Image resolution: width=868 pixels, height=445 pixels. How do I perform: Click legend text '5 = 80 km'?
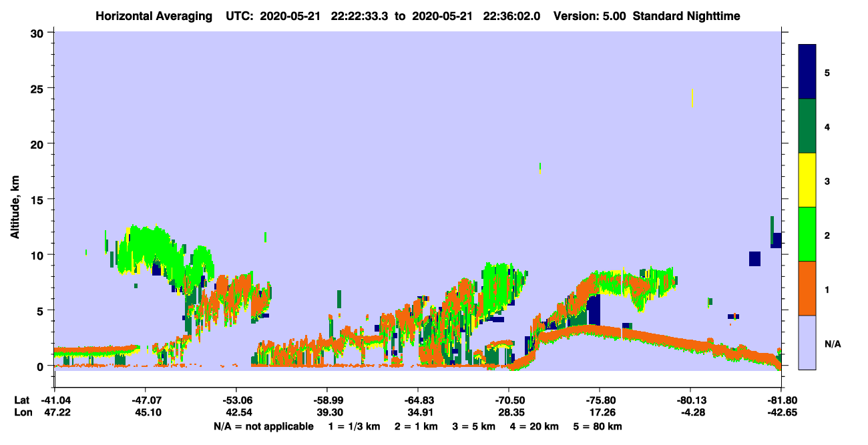598,426
